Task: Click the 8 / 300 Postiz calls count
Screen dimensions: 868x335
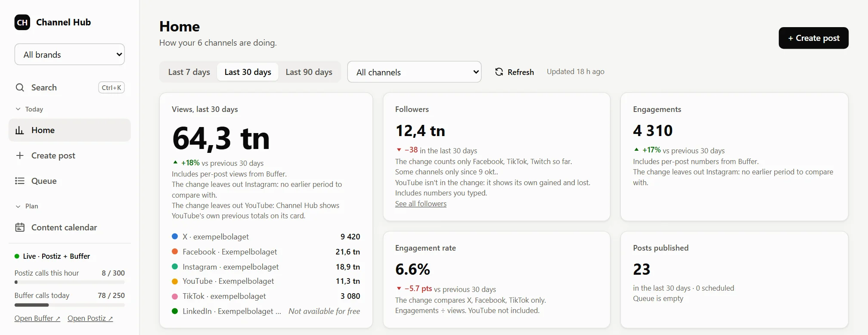Action: click(x=113, y=273)
